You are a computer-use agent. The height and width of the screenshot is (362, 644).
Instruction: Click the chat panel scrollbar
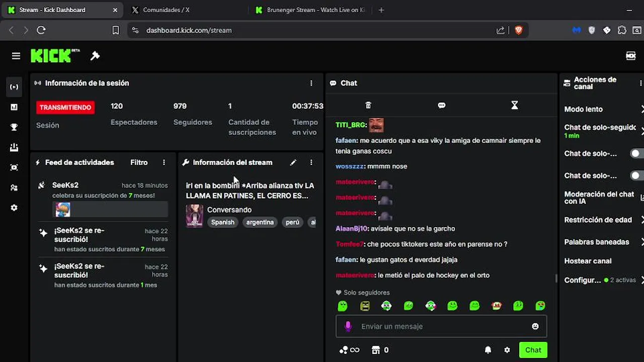(x=556, y=278)
